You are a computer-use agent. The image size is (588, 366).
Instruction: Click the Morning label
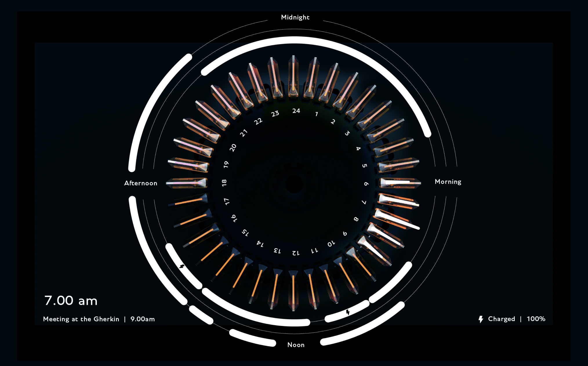point(448,182)
